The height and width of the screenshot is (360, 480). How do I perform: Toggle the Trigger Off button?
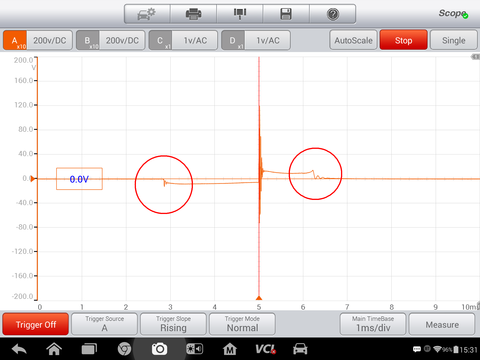pos(36,324)
